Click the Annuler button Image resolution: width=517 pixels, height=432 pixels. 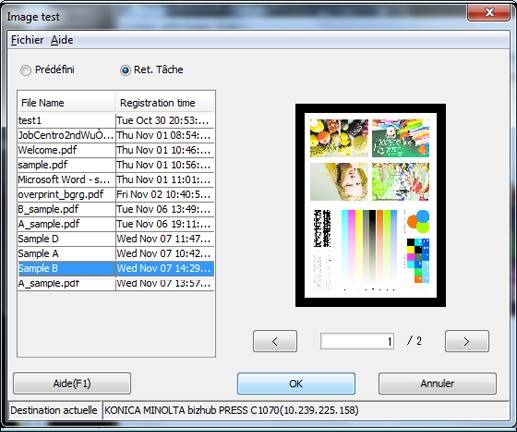pos(437,383)
